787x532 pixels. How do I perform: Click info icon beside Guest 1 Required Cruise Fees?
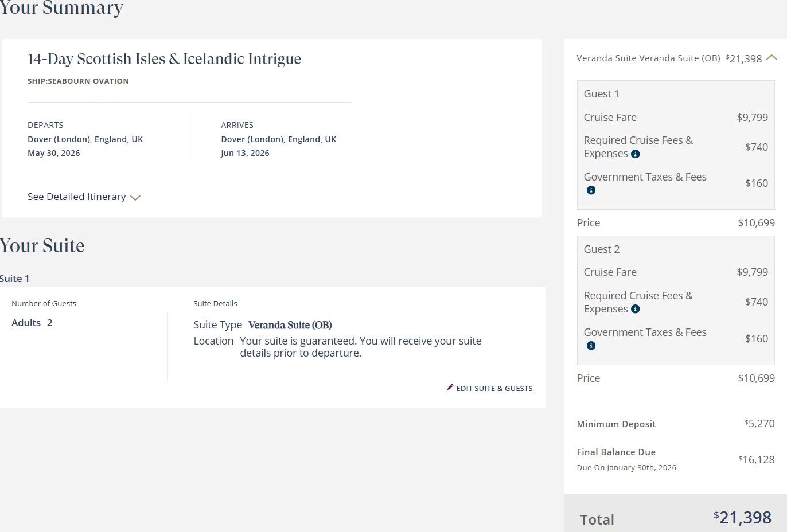tap(635, 154)
